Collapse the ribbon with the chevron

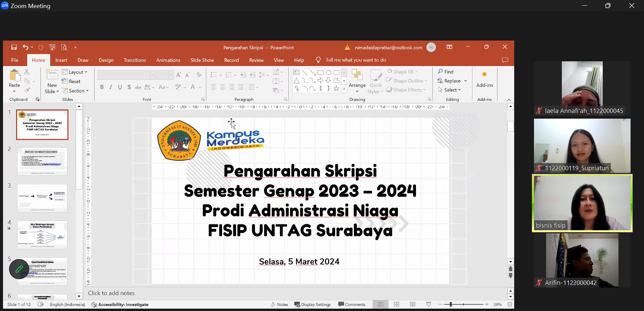(509, 100)
